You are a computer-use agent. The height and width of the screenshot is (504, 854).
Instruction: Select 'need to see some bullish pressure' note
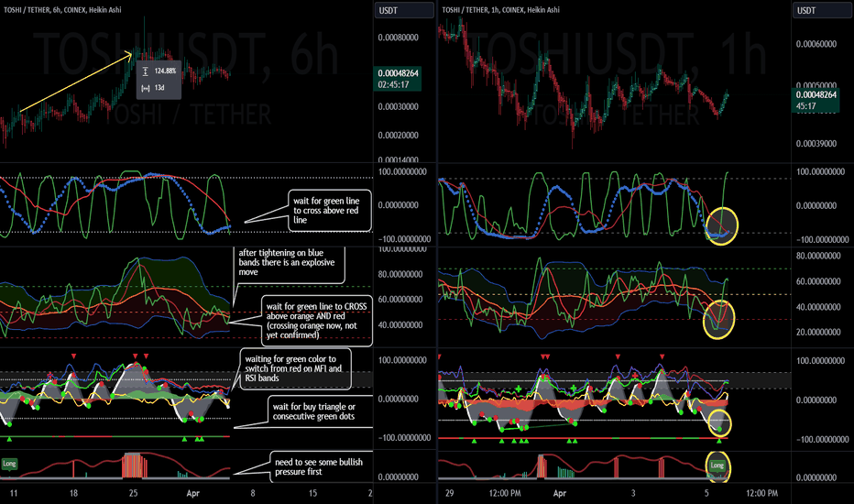coord(322,467)
